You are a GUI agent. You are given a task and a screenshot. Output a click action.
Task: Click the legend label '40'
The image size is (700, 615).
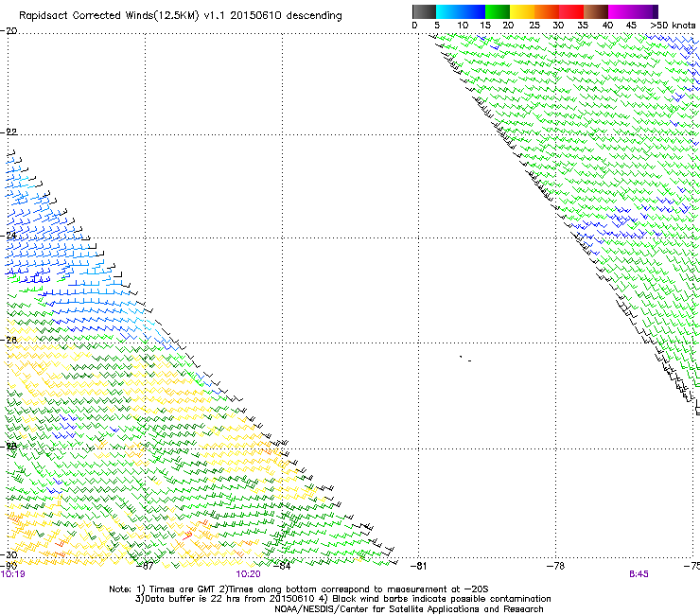pos(607,26)
